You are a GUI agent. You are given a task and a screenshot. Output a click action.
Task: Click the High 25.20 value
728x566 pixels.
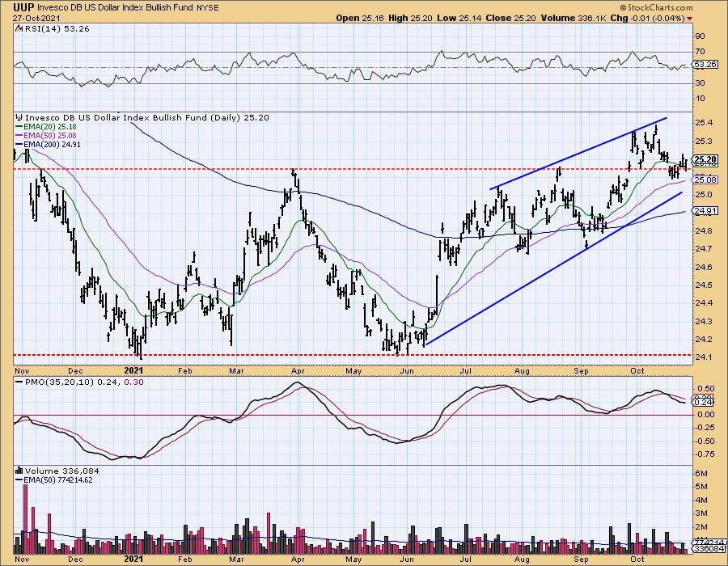pyautogui.click(x=410, y=18)
